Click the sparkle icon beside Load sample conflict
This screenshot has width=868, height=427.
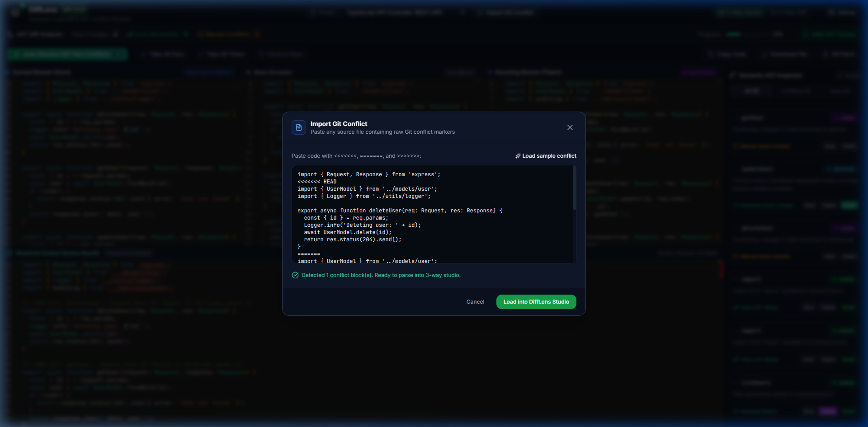pos(518,156)
